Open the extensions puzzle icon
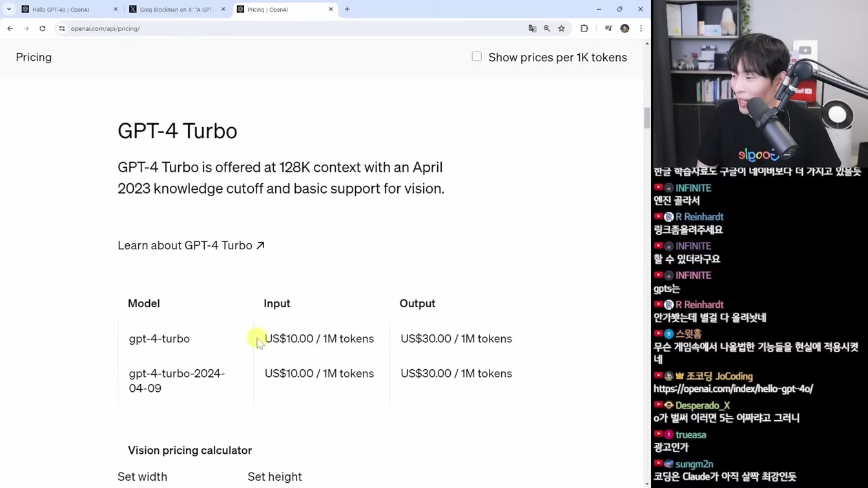This screenshot has width=868, height=488. [584, 28]
